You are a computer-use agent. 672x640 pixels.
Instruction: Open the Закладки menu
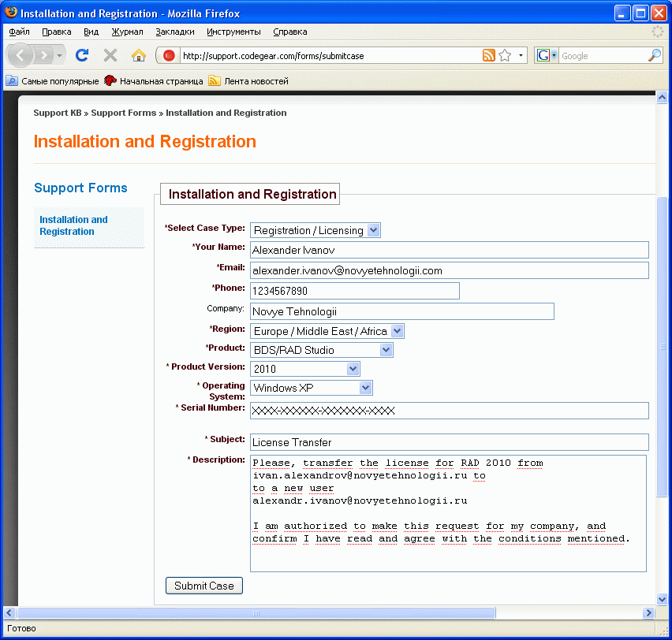click(175, 32)
